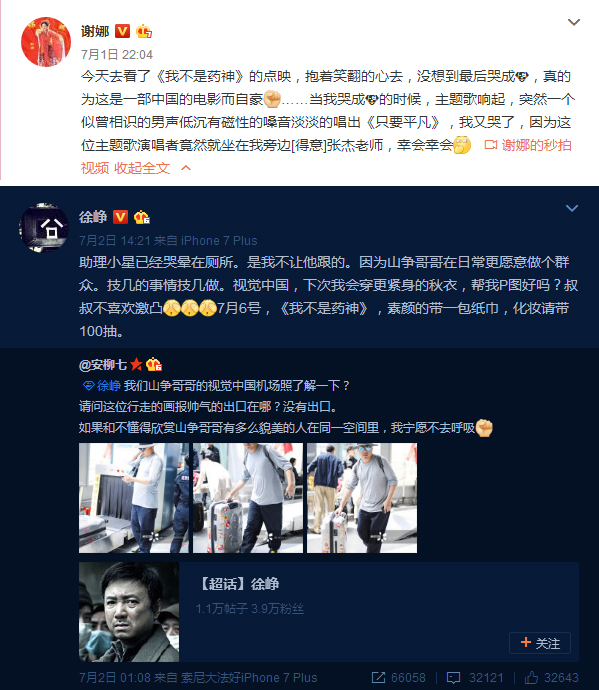Click the verified V badge beside 谢娜
The width and height of the screenshot is (599, 690).
122,31
